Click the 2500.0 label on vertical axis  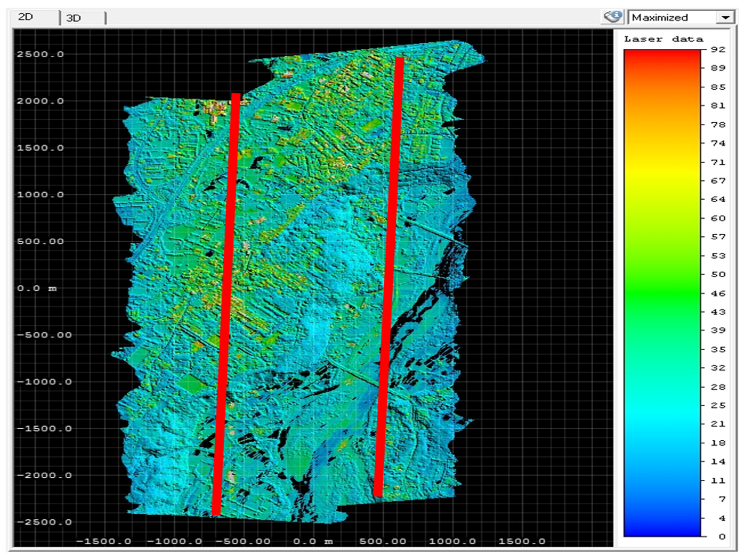point(40,54)
